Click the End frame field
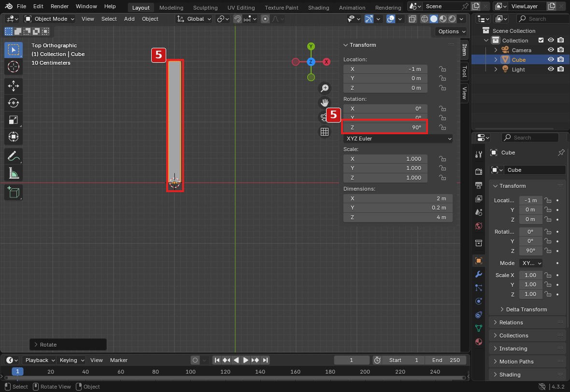Image resolution: width=570 pixels, height=392 pixels. coord(446,360)
